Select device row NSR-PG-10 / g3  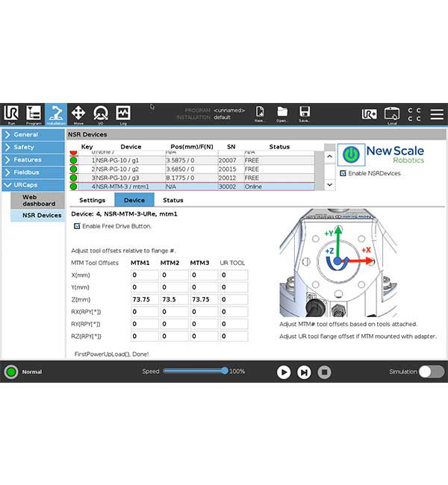[192, 178]
